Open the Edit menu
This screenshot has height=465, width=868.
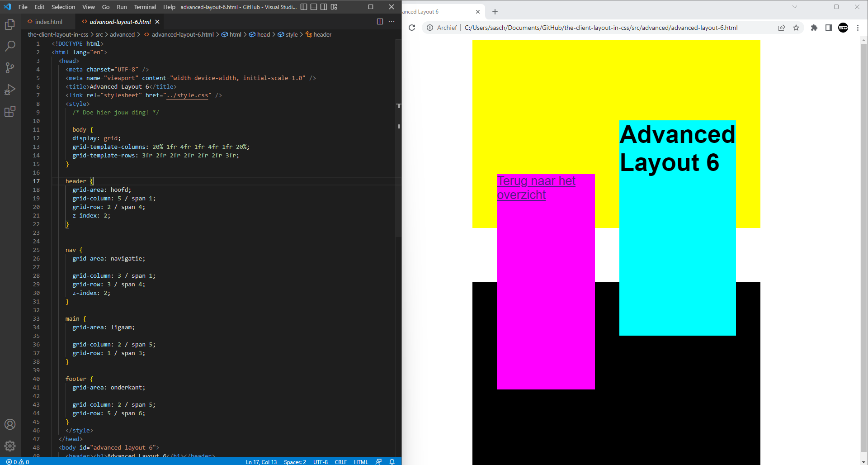click(x=39, y=7)
